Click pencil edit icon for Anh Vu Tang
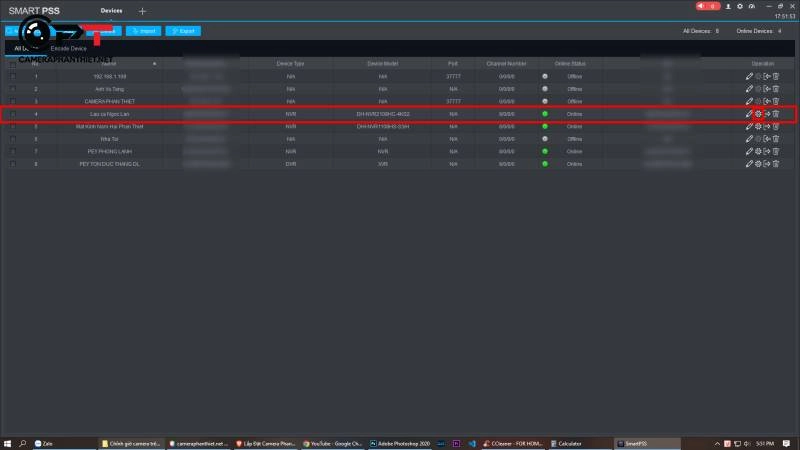The height and width of the screenshot is (450, 800). (749, 89)
